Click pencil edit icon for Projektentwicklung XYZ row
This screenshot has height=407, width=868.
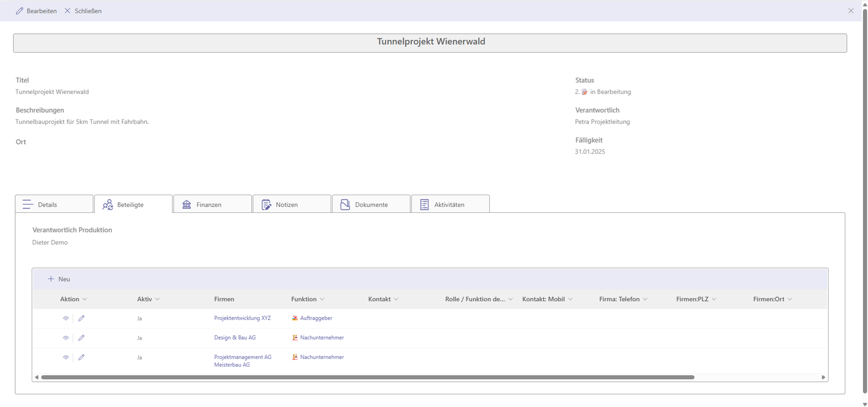[x=81, y=318]
